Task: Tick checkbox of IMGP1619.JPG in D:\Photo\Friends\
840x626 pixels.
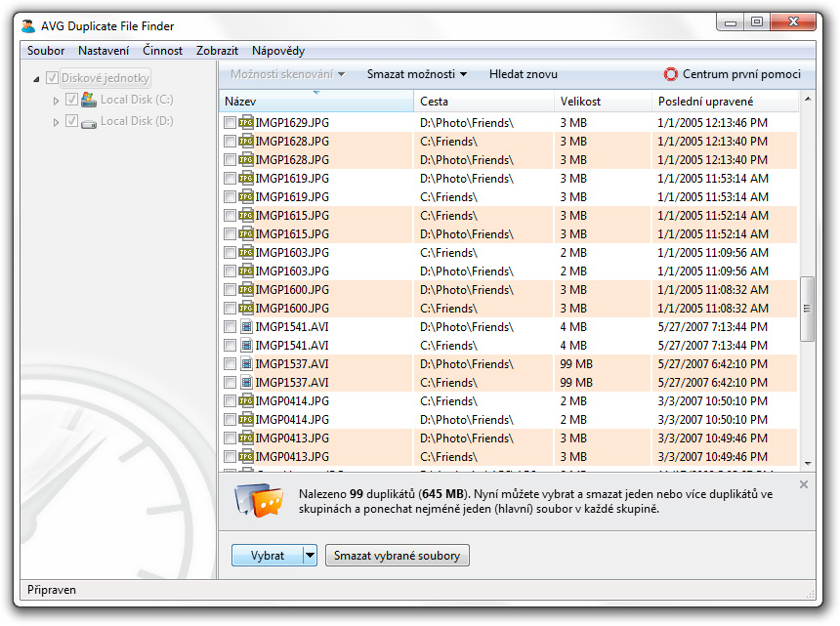Action: pyautogui.click(x=230, y=179)
